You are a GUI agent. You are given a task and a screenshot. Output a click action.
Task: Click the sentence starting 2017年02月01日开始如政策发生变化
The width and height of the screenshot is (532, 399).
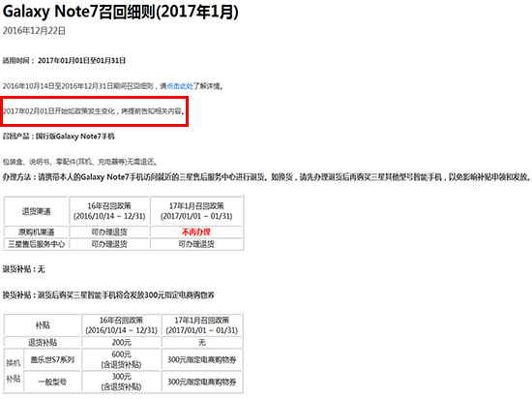pyautogui.click(x=94, y=111)
